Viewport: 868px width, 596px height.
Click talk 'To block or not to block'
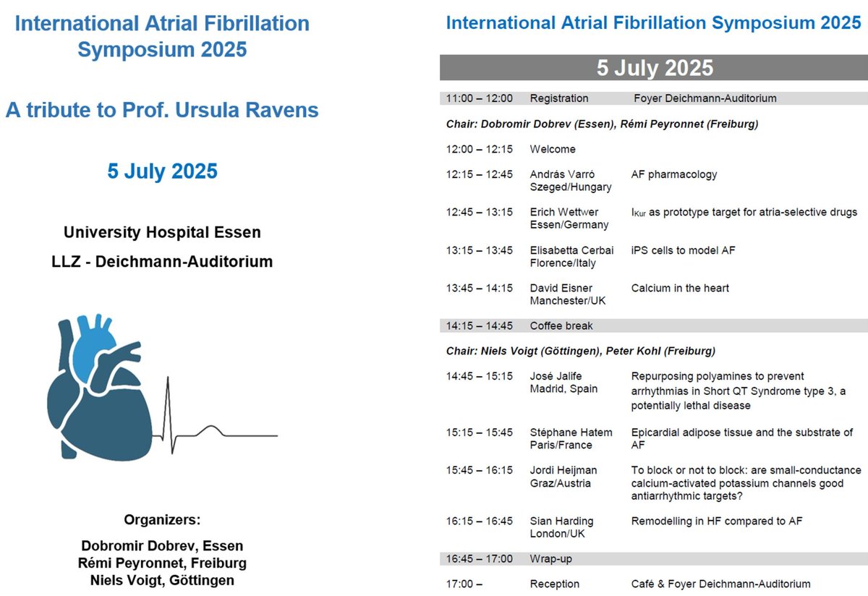pyautogui.click(x=746, y=483)
